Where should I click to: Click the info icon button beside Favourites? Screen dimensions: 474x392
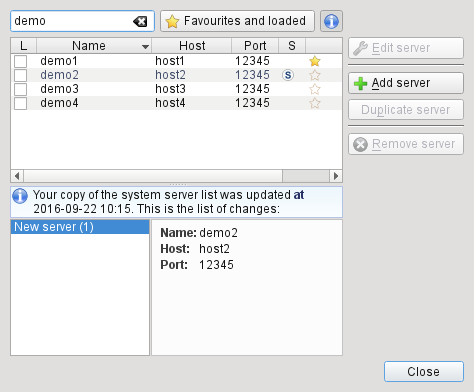point(331,21)
